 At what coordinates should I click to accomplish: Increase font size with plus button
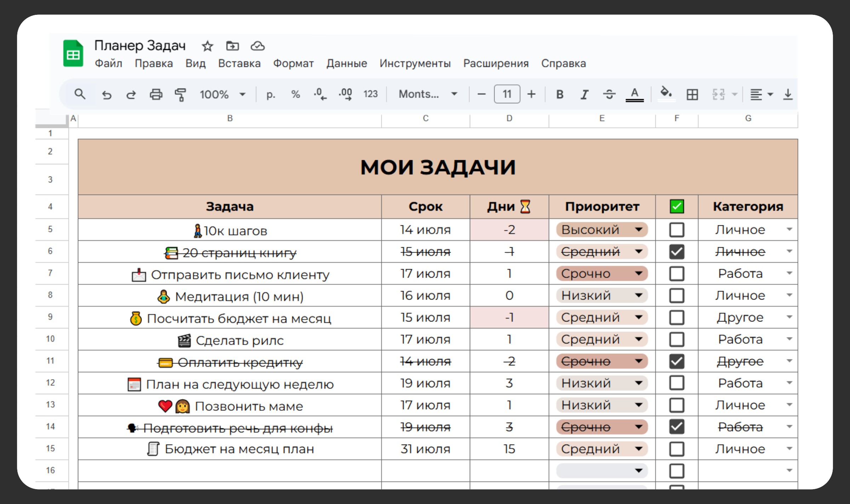(531, 94)
